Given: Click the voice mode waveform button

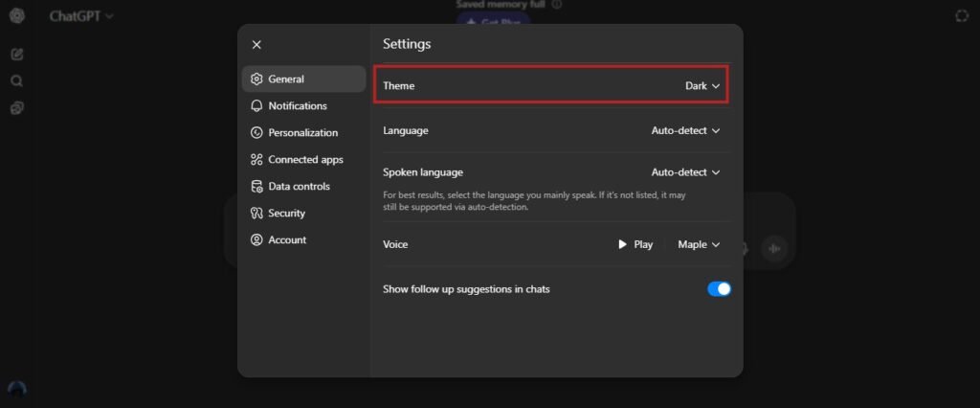Looking at the screenshot, I should [x=774, y=248].
